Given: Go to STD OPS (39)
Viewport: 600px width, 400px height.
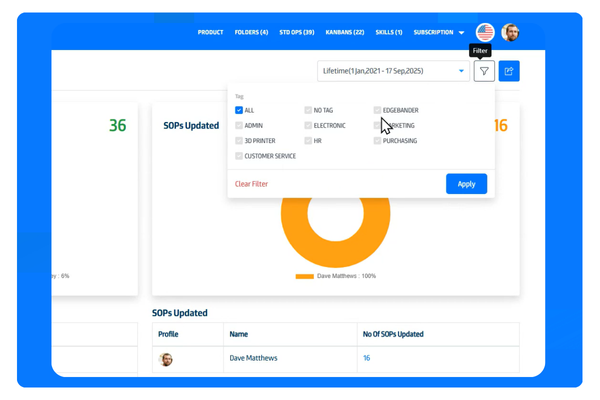Looking at the screenshot, I should [297, 33].
